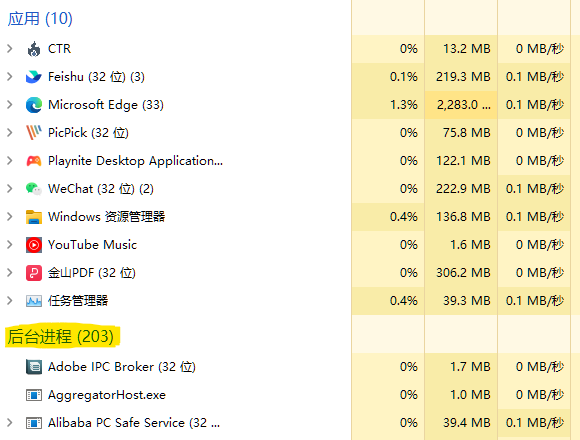The image size is (580, 440).
Task: Click the 后台进程 (203) group header
Action: (61, 336)
